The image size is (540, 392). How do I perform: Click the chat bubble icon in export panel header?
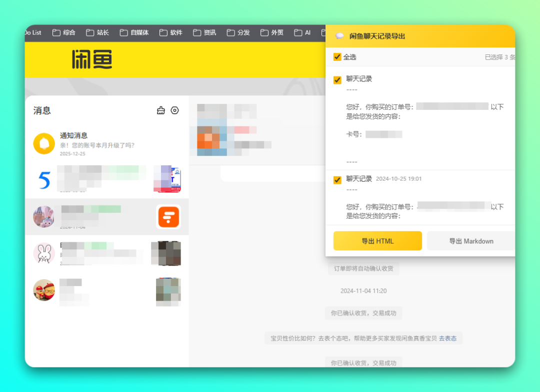[339, 36]
